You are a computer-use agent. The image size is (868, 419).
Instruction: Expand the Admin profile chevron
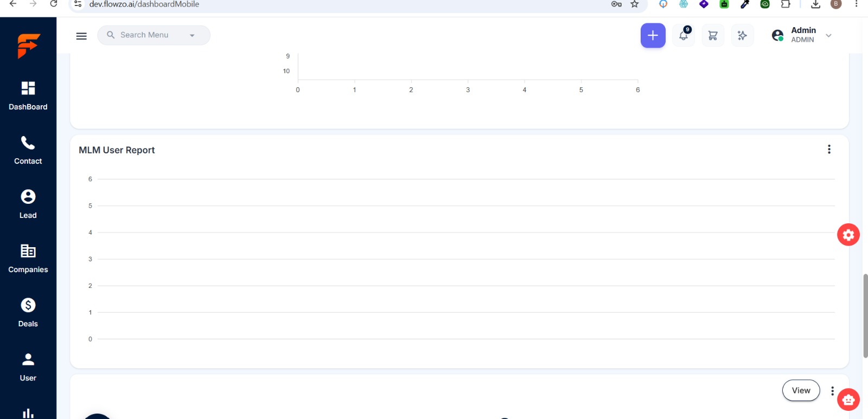(828, 36)
